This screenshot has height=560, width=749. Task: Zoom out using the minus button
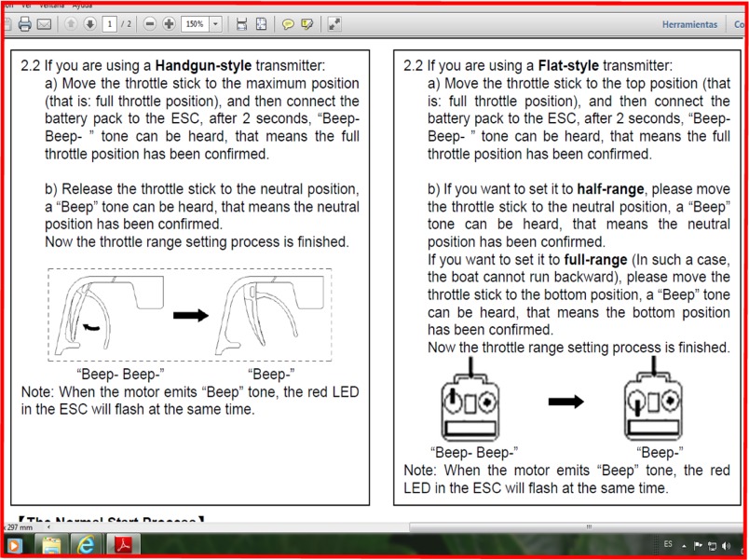coord(150,24)
